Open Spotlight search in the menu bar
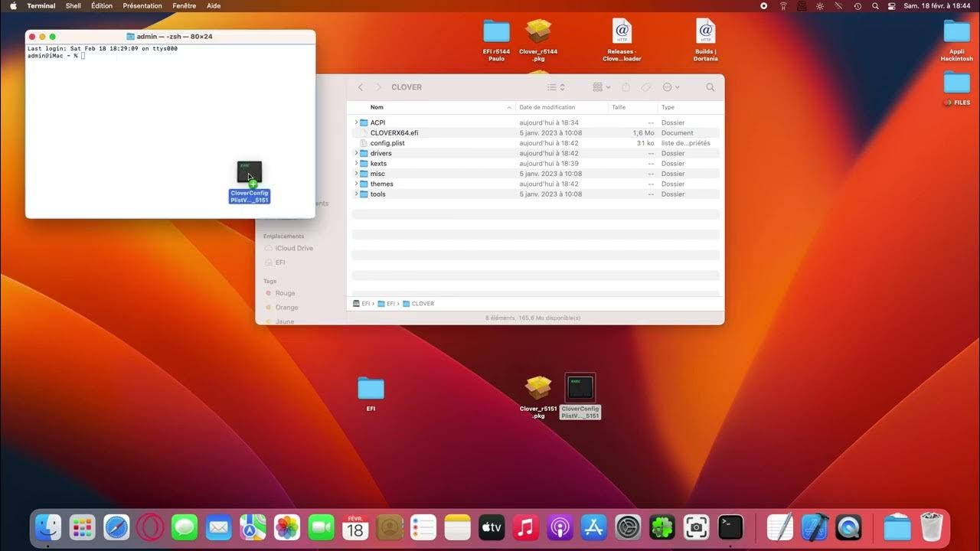980x551 pixels. click(875, 5)
